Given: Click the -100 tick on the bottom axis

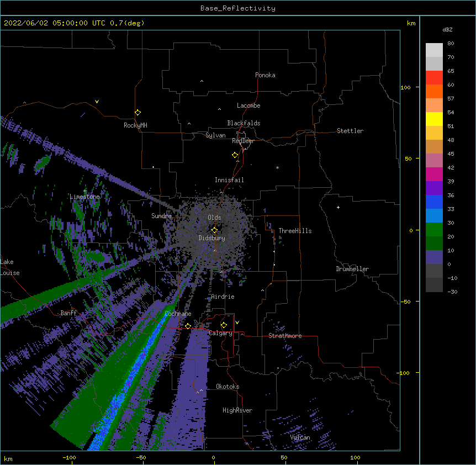Looking at the screenshot, I should 69,458.
